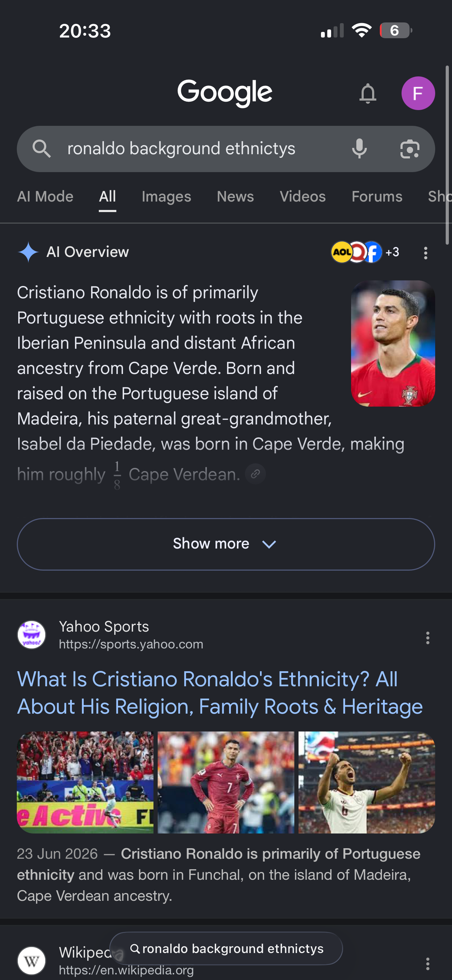The height and width of the screenshot is (980, 452).
Task: Expand AI Overview with Show more
Action: click(x=226, y=544)
